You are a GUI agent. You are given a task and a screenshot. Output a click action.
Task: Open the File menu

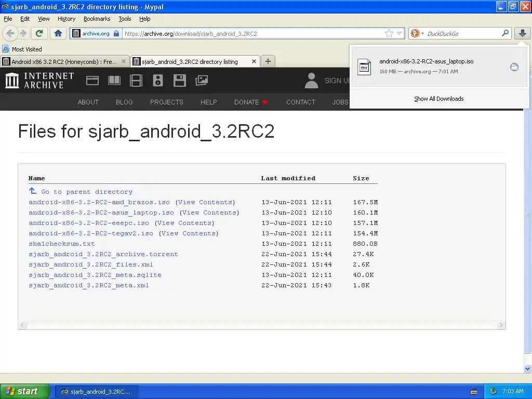(x=8, y=19)
